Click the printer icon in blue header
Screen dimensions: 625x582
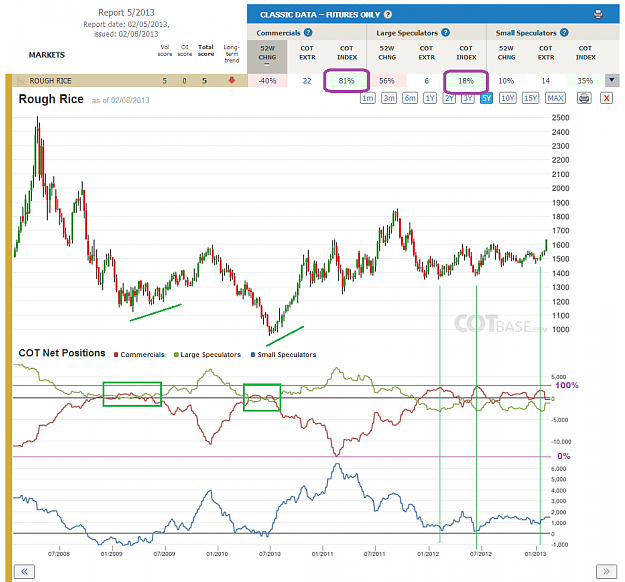598,15
